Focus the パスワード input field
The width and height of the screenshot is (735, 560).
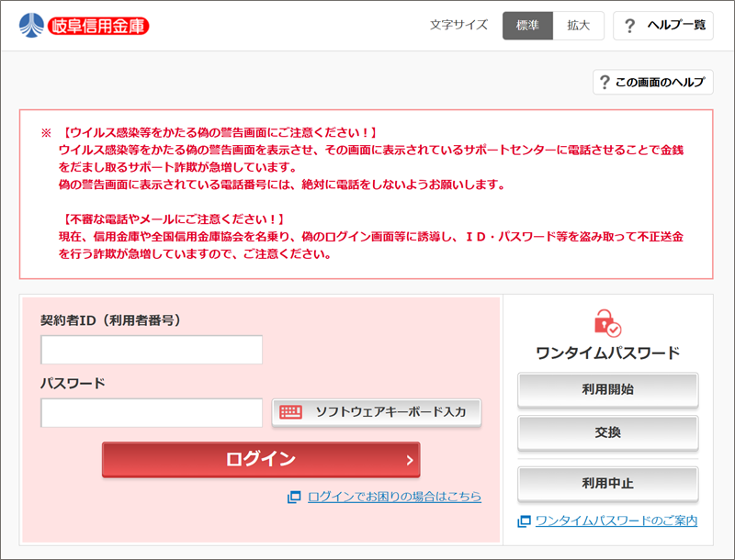pos(152,412)
